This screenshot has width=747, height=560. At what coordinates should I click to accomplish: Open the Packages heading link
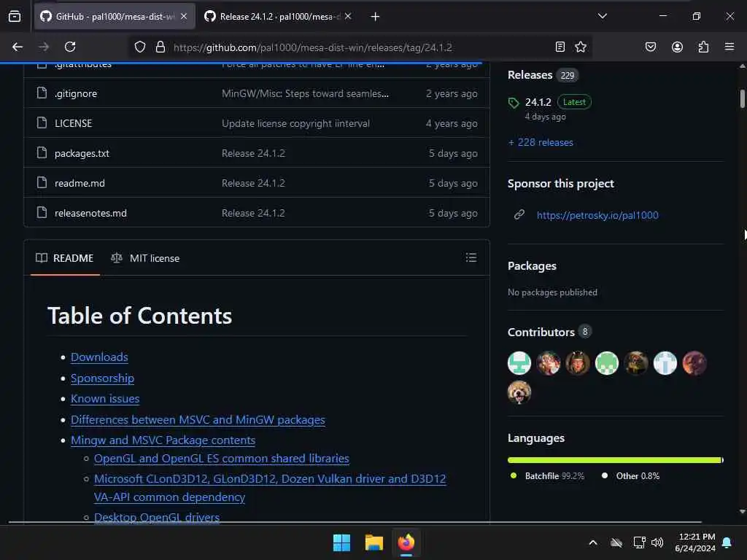532,265
